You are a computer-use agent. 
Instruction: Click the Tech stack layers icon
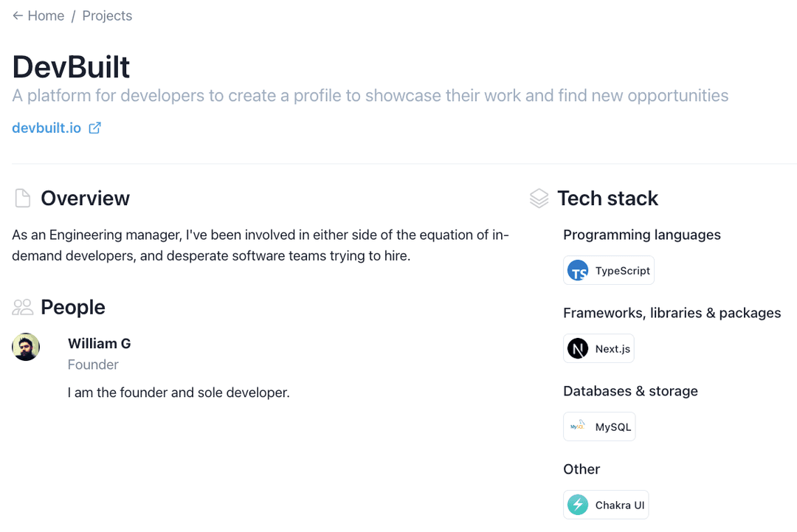539,198
